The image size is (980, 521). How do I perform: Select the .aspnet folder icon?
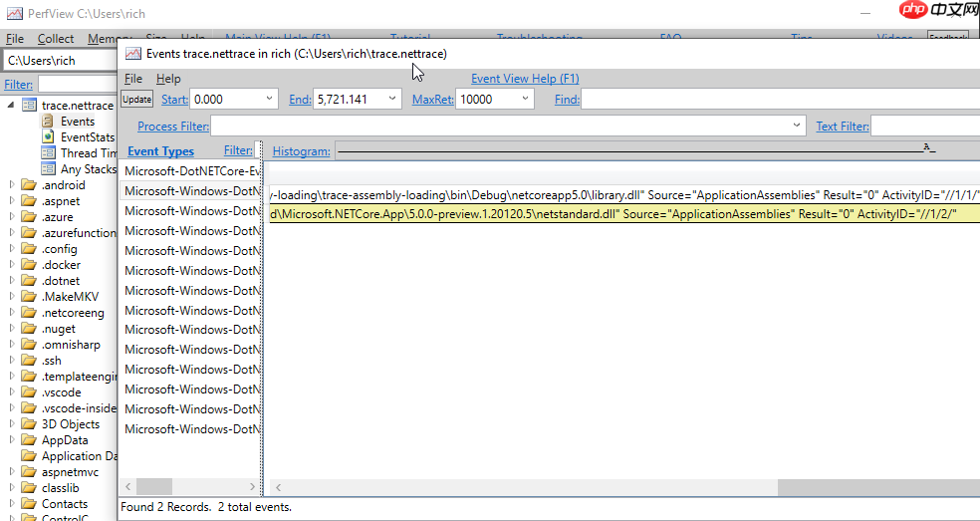click(x=29, y=201)
